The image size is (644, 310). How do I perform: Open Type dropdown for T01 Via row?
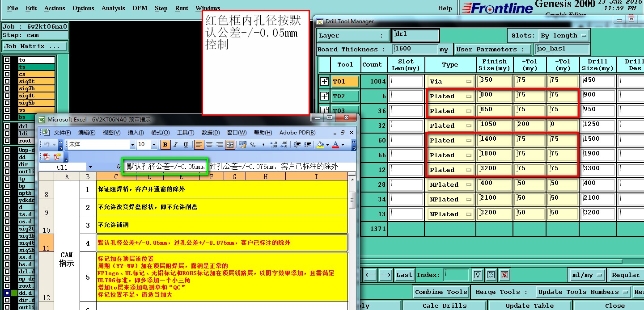pyautogui.click(x=450, y=81)
